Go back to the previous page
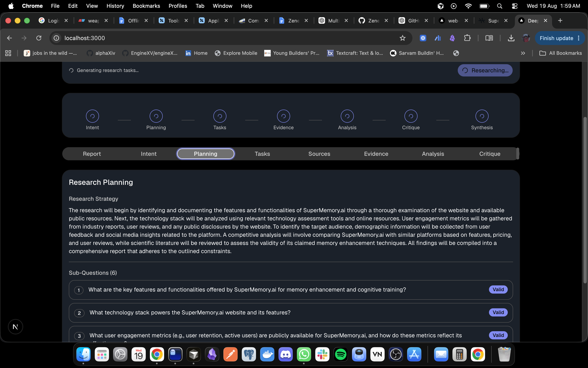Screen dimensions: 588x368 (x=9, y=38)
